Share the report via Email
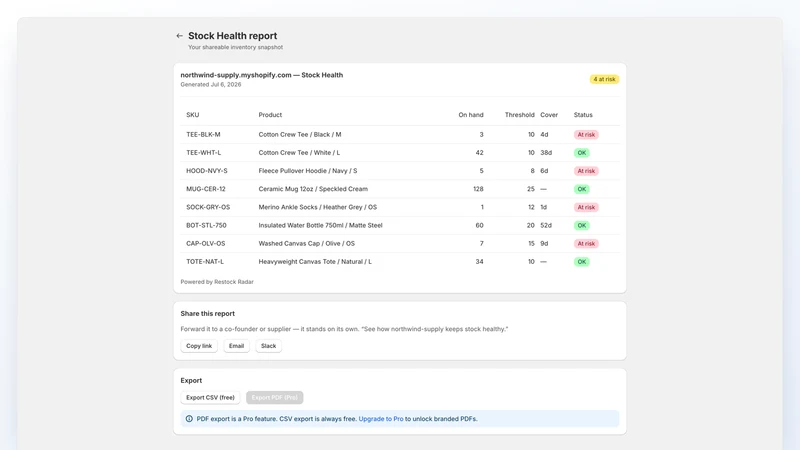The image size is (800, 450). pyautogui.click(x=236, y=346)
